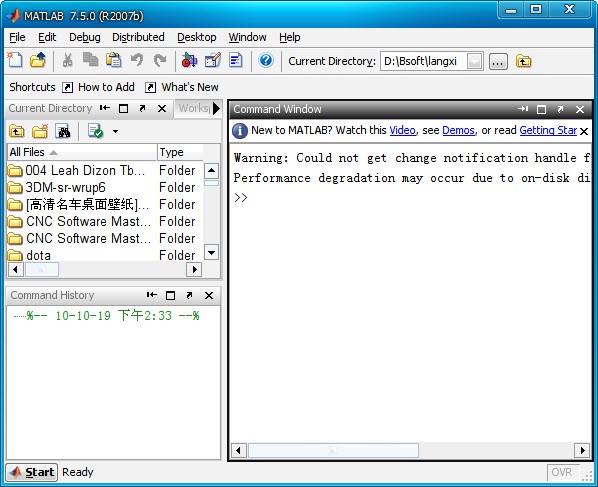Click the MATLAB Start button
This screenshot has height=487, width=598.
coord(32,472)
